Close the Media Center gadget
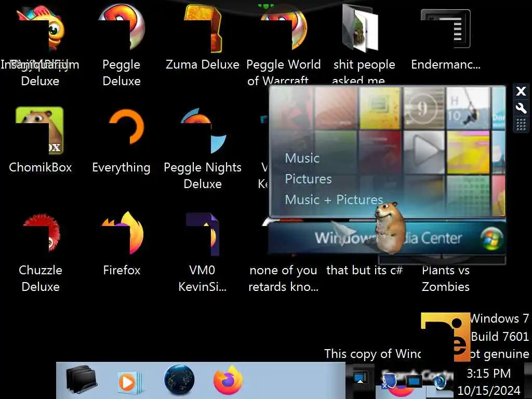532x399 pixels. click(521, 91)
